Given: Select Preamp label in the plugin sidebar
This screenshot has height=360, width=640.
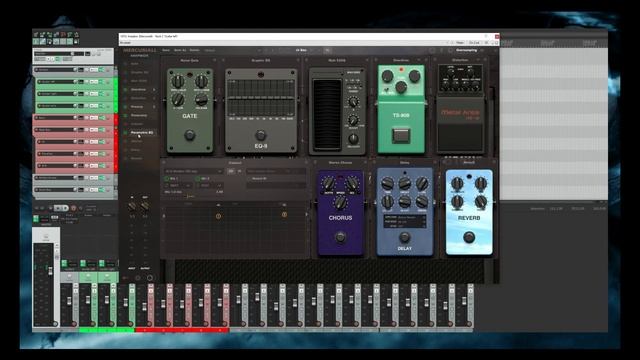Looking at the screenshot, I should coord(137,107).
